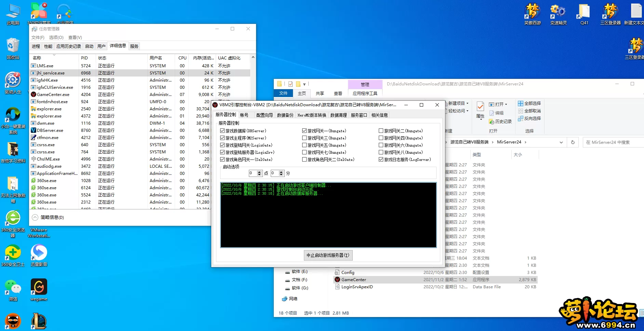This screenshot has height=331, width=644.
Task: Open the 吉他学习资料 desktop icon
Action: click(13, 152)
